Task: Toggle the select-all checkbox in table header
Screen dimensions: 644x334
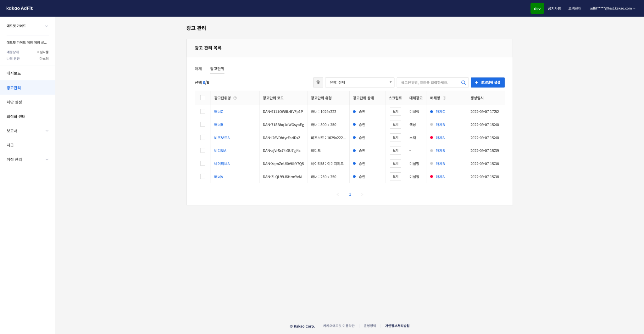Action: (x=203, y=98)
